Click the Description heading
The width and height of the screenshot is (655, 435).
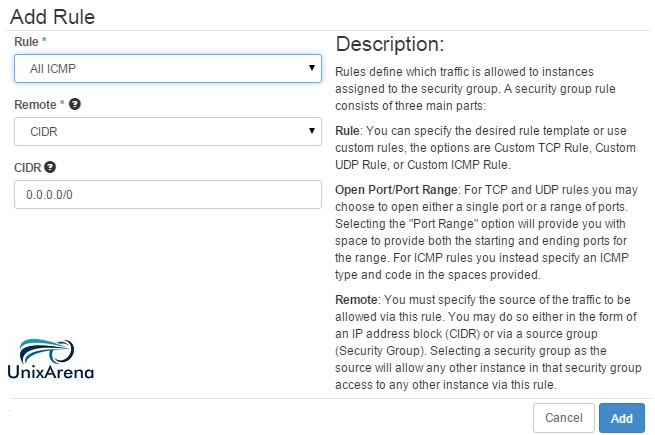(x=390, y=44)
